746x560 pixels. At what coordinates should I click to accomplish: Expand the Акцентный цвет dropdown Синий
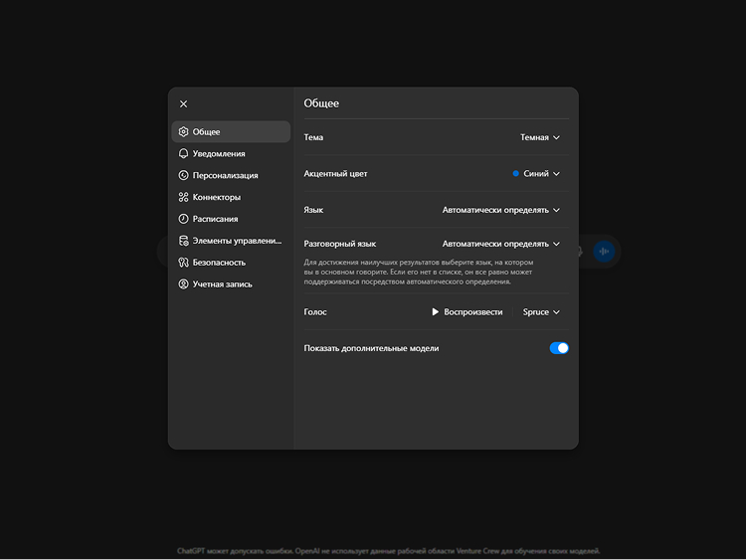point(536,174)
